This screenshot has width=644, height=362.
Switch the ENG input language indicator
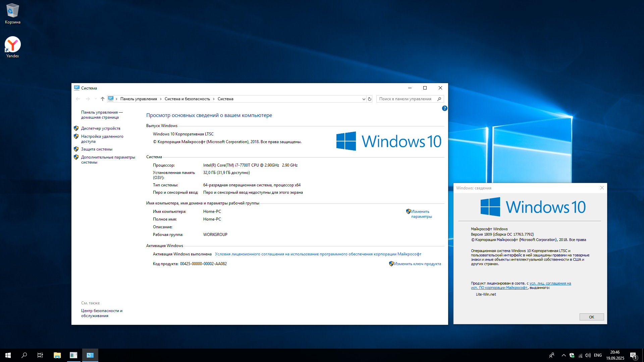(598, 355)
